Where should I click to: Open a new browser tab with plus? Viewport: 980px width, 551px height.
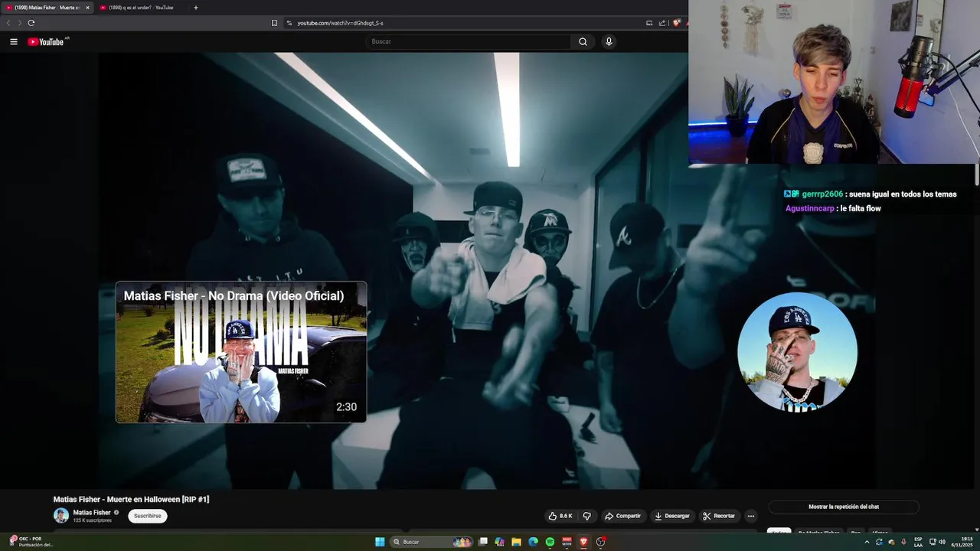(195, 8)
